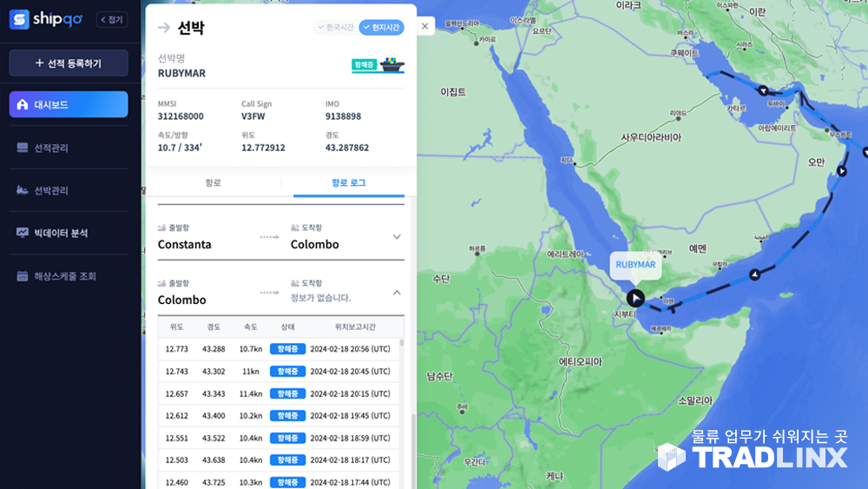Click the 항해중 badge in the 20:15 row
This screenshot has height=489, width=868.
(287, 393)
